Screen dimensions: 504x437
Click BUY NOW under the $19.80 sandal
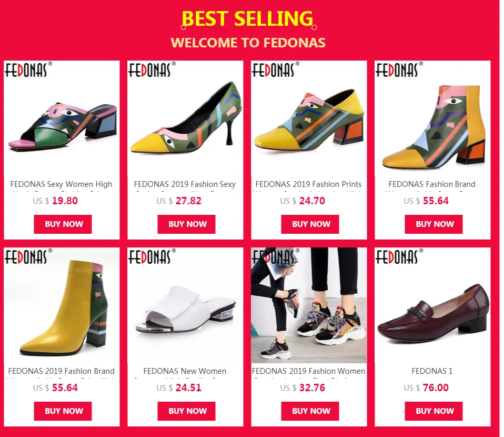63,224
